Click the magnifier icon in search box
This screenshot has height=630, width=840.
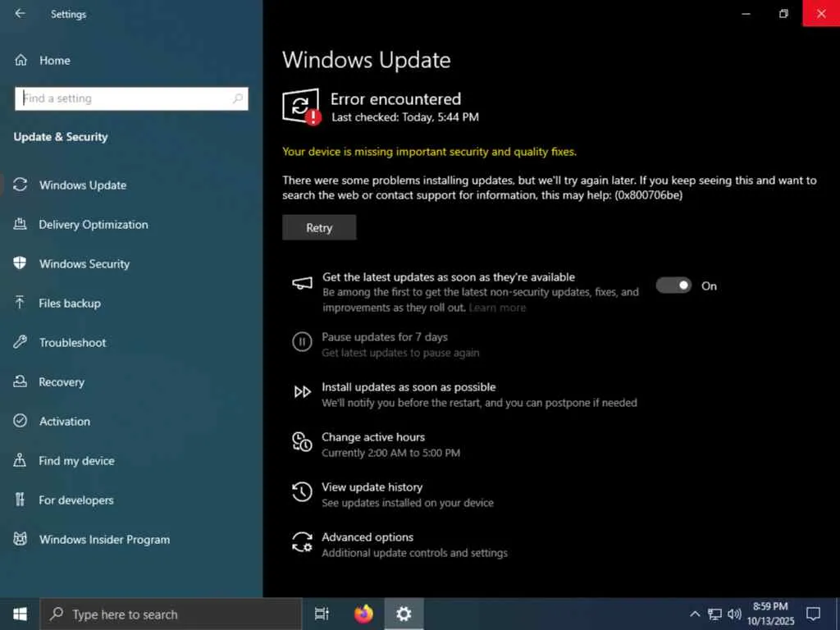point(238,98)
